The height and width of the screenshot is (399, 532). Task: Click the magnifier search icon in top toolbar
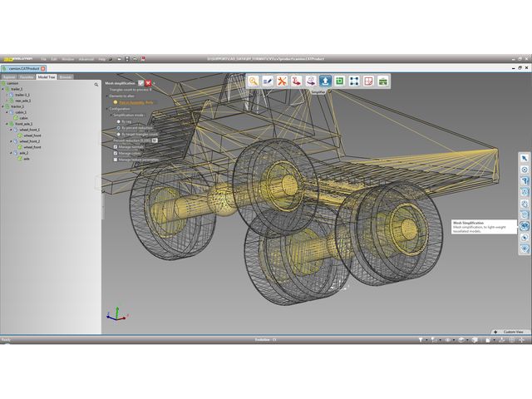point(254,81)
